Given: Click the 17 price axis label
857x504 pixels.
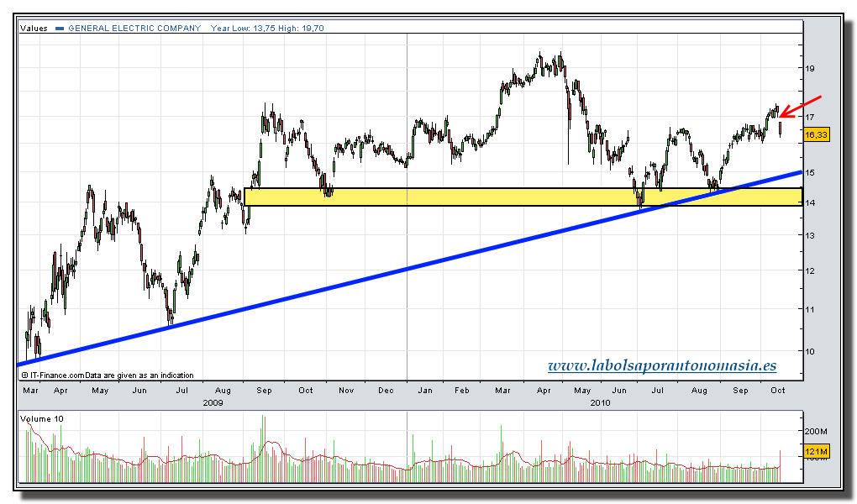Looking at the screenshot, I should pos(809,117).
